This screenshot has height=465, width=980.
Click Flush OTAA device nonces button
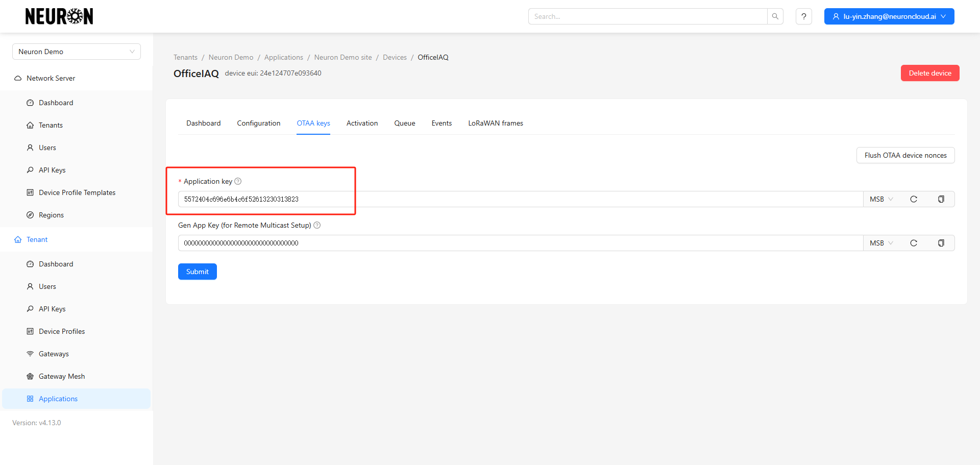905,155
